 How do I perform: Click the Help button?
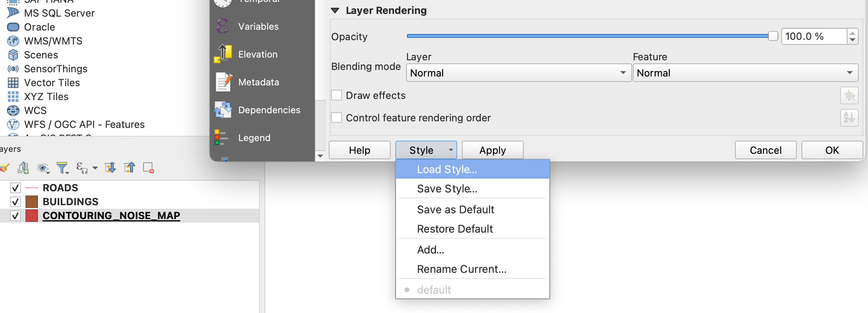pyautogui.click(x=359, y=150)
